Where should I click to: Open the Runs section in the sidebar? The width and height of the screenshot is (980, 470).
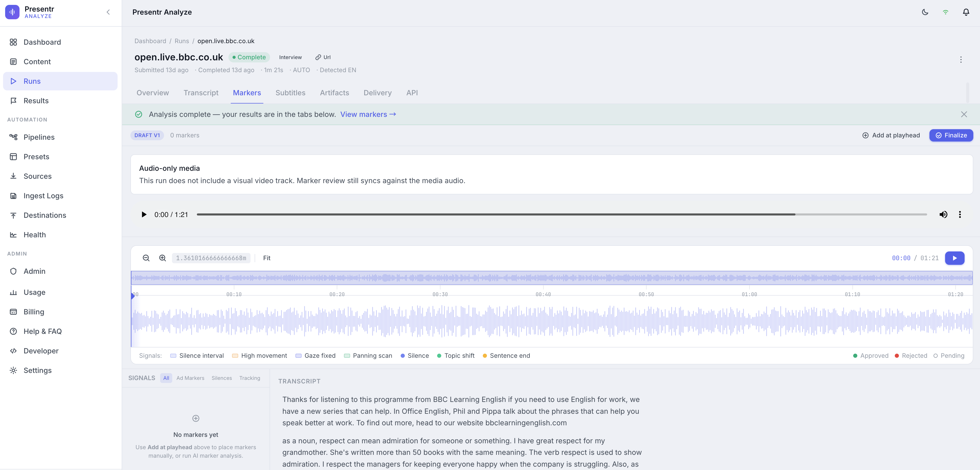pyautogui.click(x=32, y=81)
